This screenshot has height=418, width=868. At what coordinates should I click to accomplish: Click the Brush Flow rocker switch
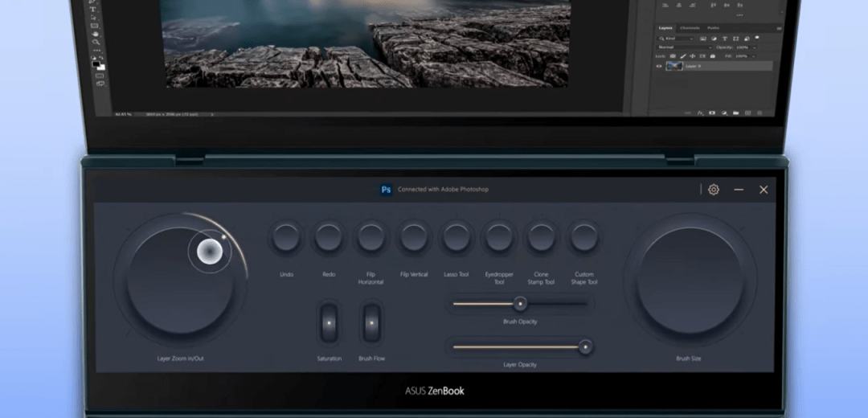(371, 322)
